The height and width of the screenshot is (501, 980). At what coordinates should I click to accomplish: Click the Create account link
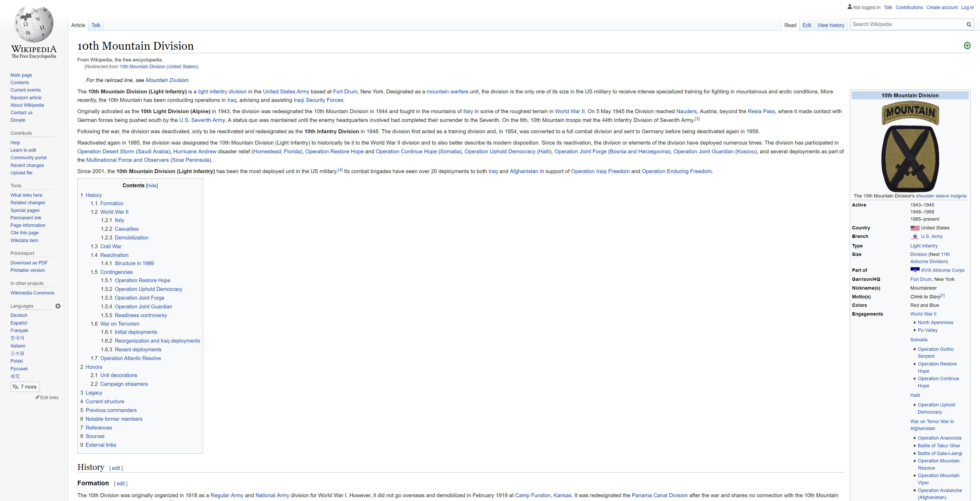point(942,7)
